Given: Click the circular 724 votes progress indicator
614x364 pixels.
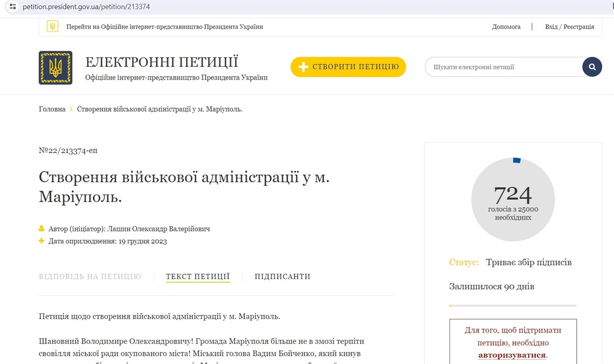Looking at the screenshot, I should 513,199.
